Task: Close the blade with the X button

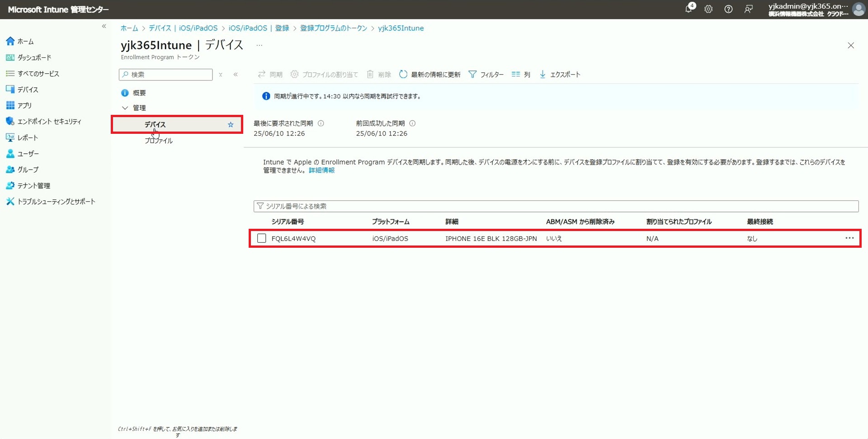Action: pos(851,45)
